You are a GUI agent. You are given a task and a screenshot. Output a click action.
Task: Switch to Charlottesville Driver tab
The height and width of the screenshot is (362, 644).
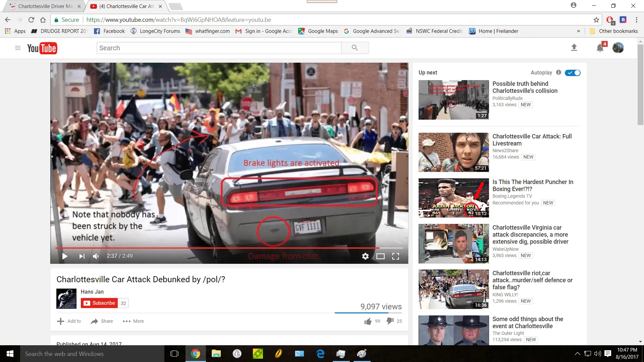pos(44,6)
